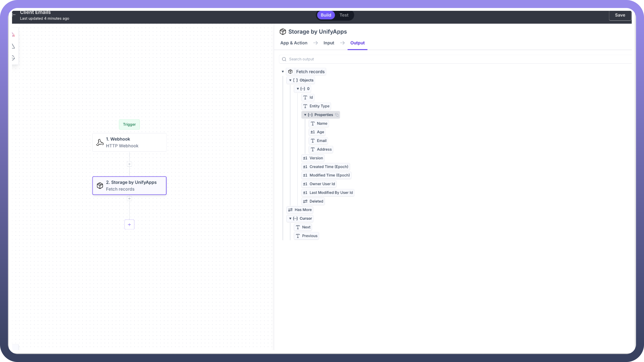
Task: Collapse the Properties object node
Action: click(305, 115)
